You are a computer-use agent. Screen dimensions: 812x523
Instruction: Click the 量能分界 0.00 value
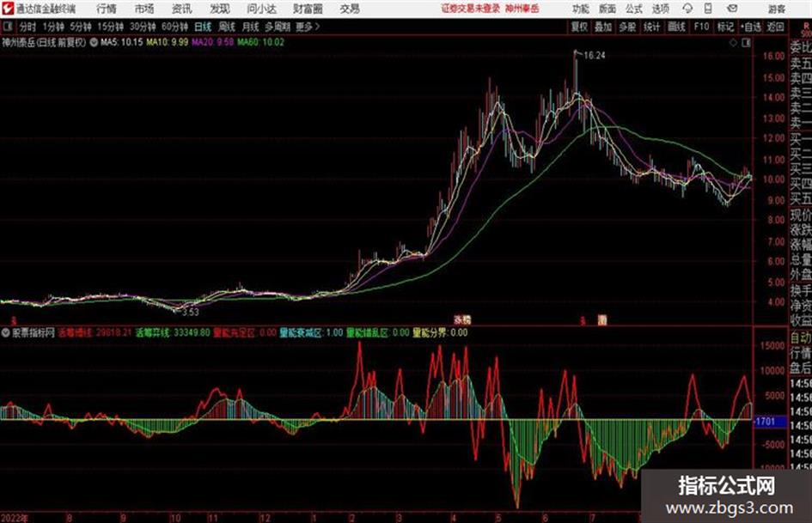pos(440,332)
